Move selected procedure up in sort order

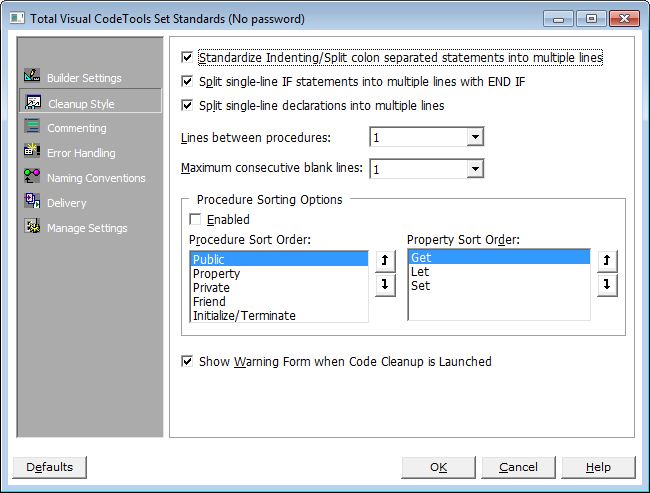pos(385,260)
